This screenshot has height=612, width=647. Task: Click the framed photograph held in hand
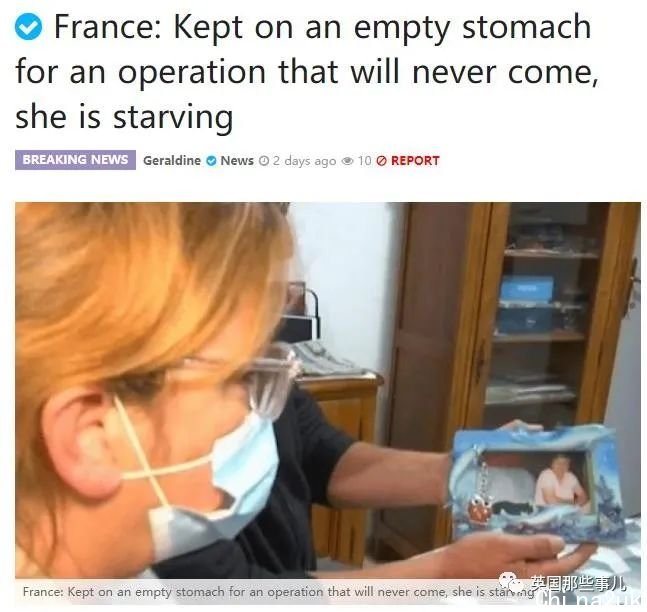[x=538, y=484]
